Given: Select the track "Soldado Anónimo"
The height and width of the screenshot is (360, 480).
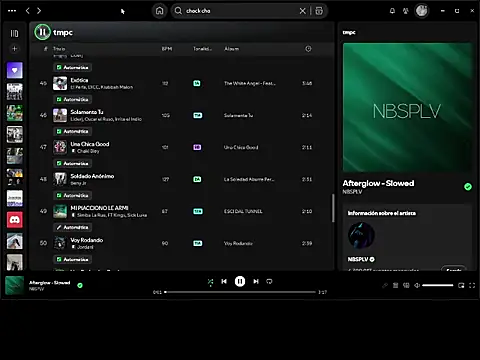Looking at the screenshot, I should click(92, 176).
